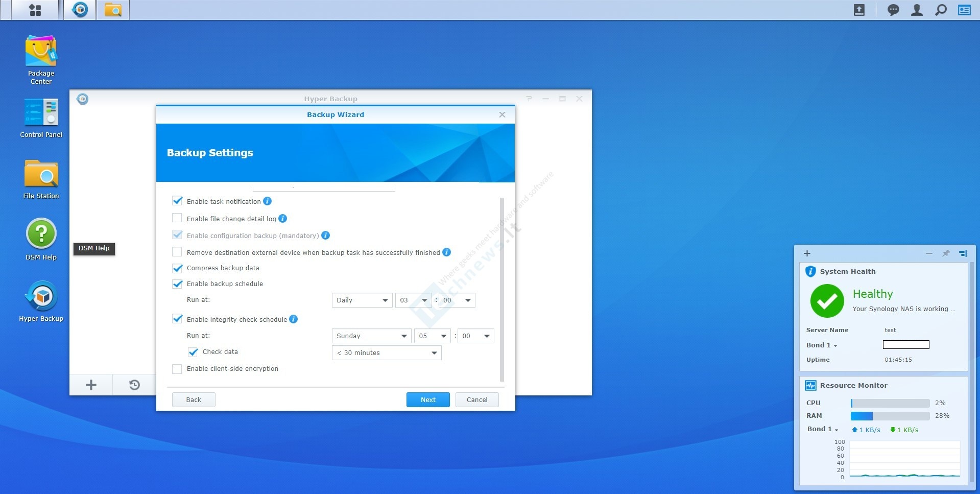Image resolution: width=980 pixels, height=494 pixels.
Task: Uncheck the Check data option
Action: 193,352
